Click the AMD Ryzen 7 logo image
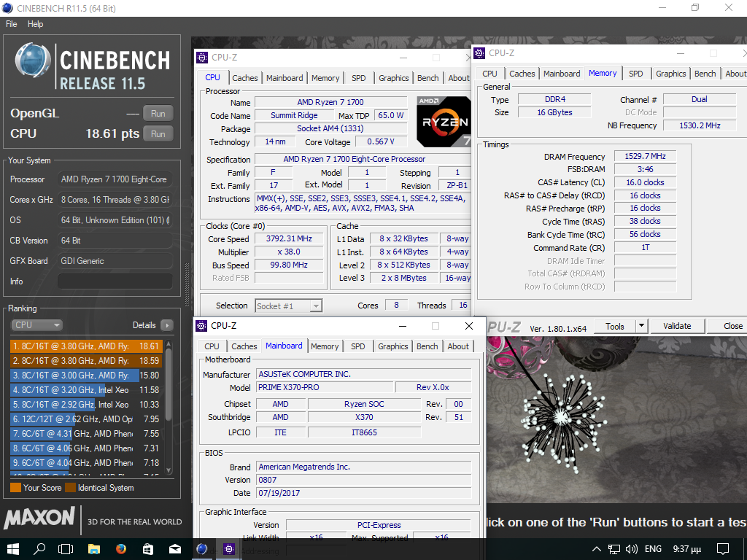 click(444, 122)
